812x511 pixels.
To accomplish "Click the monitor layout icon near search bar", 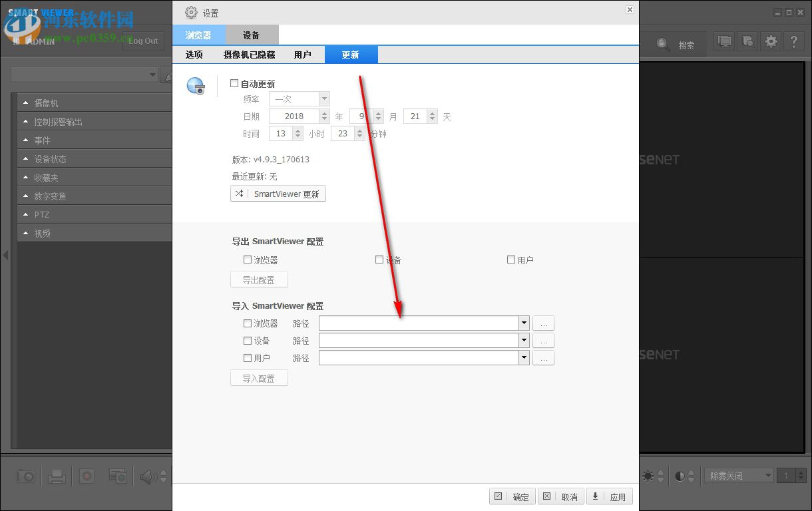I will pyautogui.click(x=724, y=41).
